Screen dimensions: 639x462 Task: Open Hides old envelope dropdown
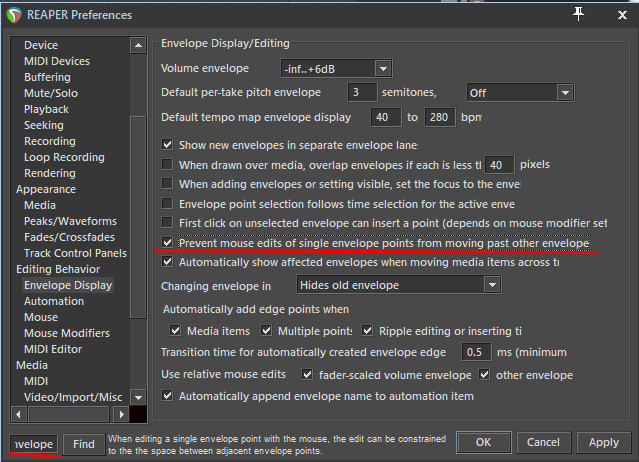(399, 284)
